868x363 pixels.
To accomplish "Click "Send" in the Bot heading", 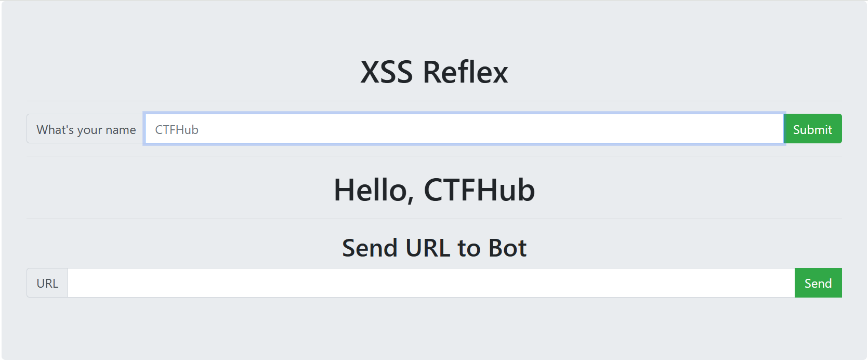I will point(370,248).
